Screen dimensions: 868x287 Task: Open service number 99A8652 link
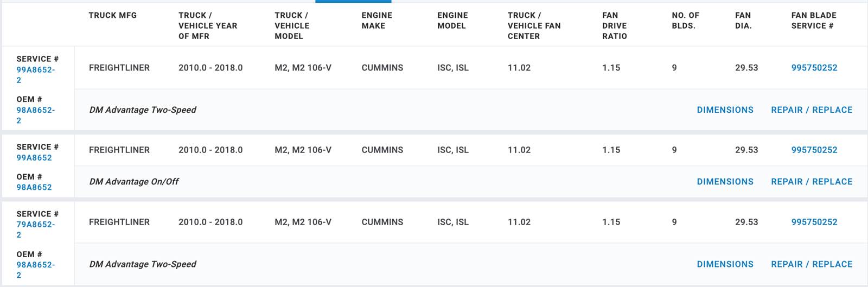(34, 158)
